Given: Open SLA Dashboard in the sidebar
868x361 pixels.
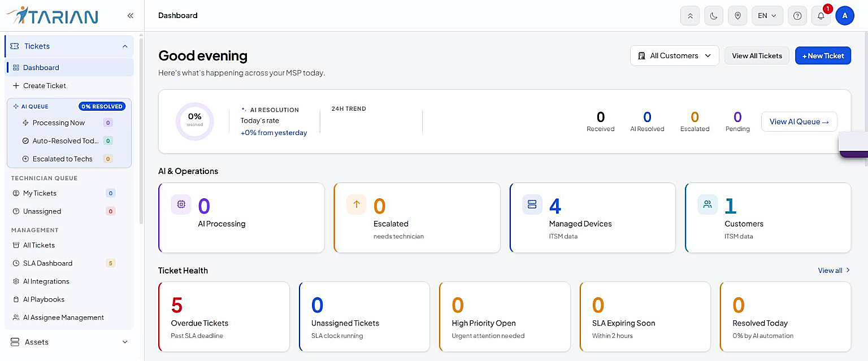Looking at the screenshot, I should (70, 263).
